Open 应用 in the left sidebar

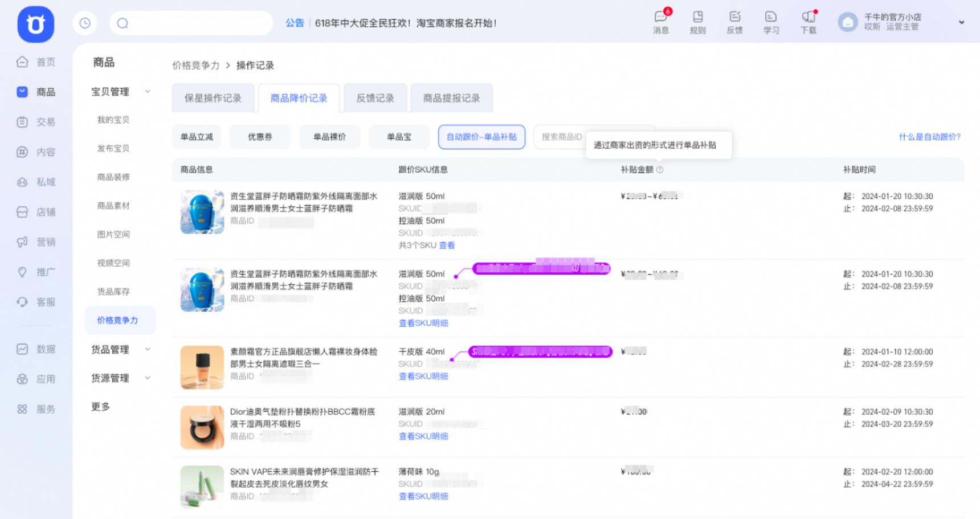(x=36, y=379)
